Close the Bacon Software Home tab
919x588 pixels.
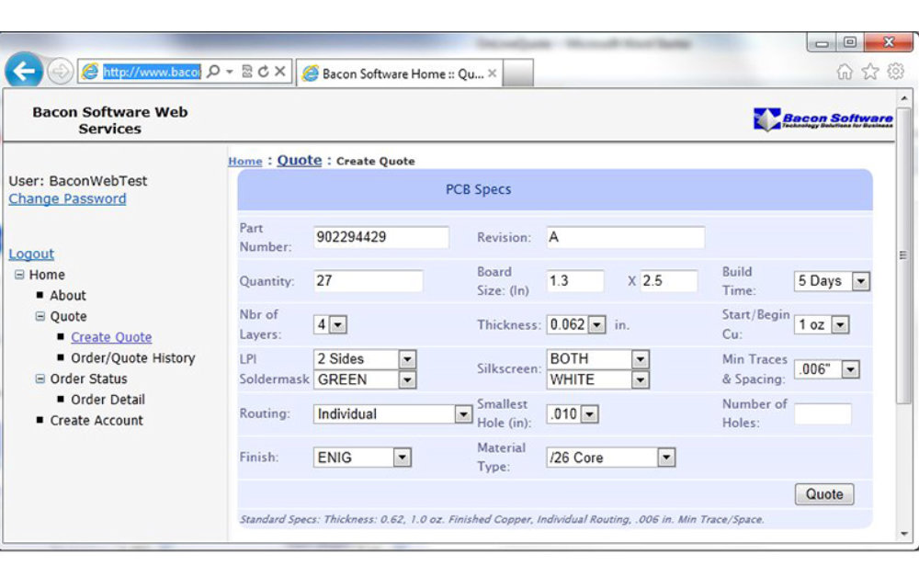[493, 73]
